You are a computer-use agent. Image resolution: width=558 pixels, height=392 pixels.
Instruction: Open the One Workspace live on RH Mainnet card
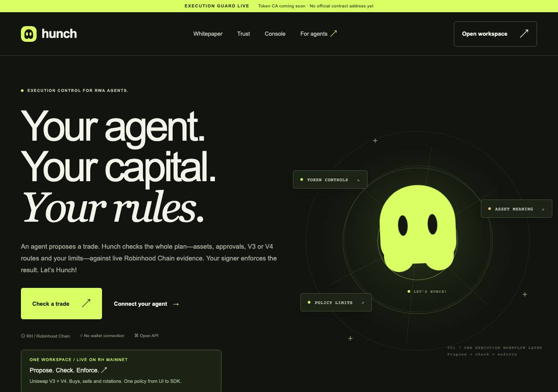pos(121,371)
